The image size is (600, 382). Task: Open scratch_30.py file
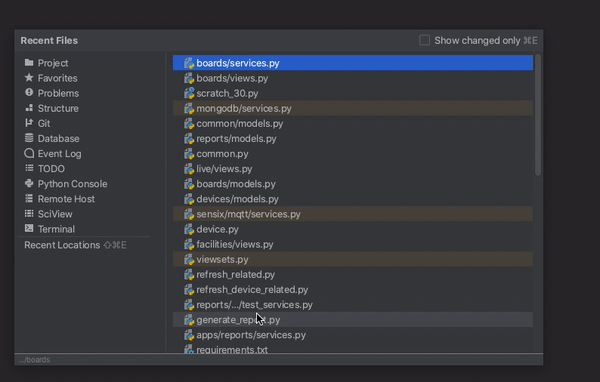353,93
